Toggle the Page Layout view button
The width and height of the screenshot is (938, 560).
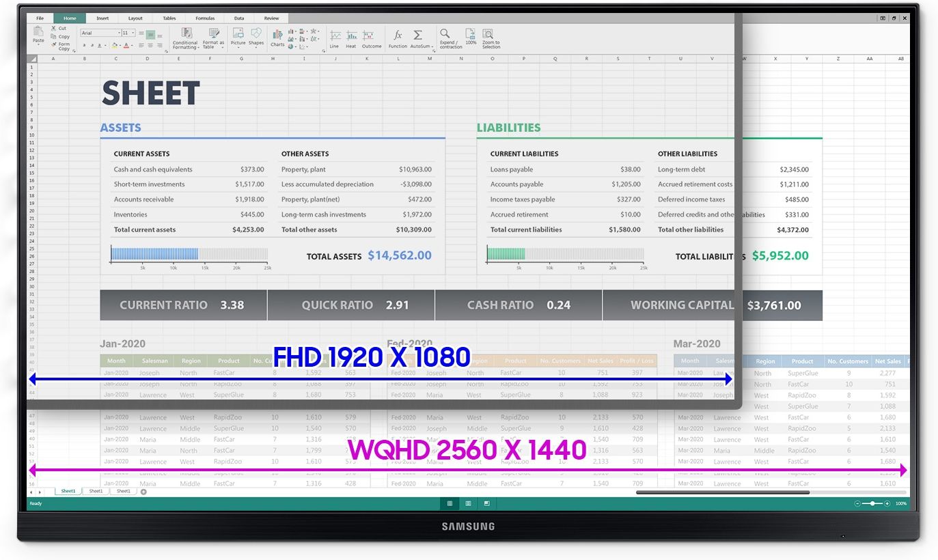tap(468, 503)
